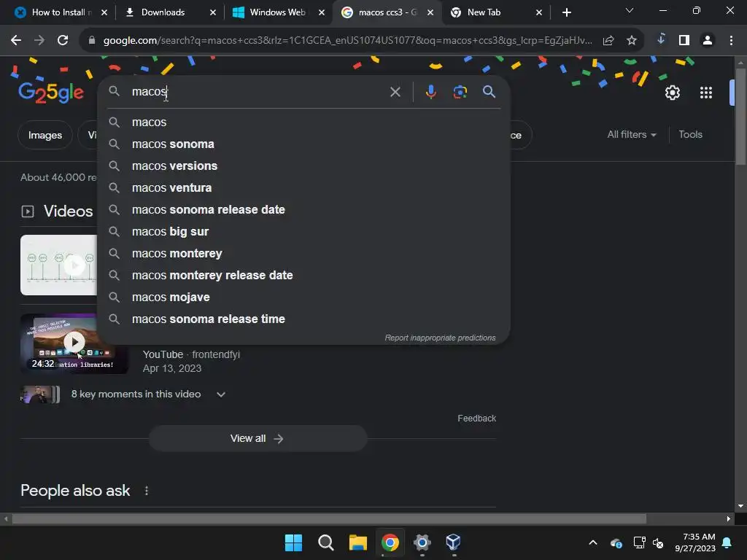
Task: Select suggestion macos mojave
Action: click(x=304, y=297)
